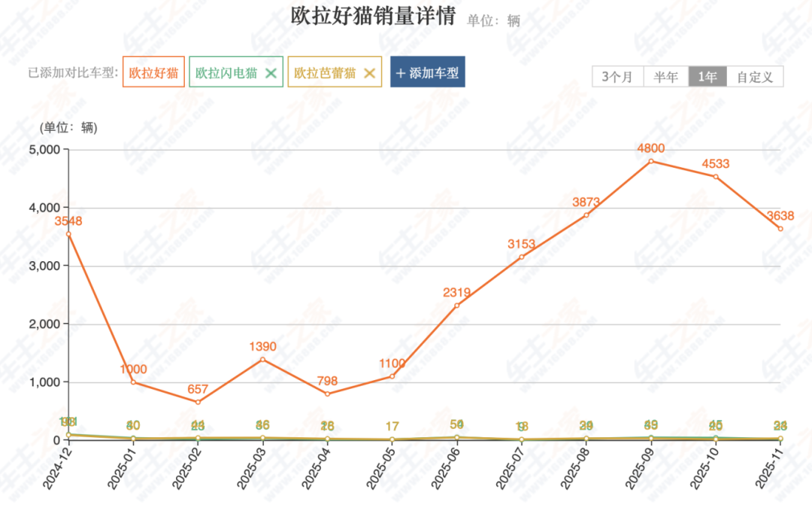Click the 4800 peak data point
The image size is (812, 511).
(651, 161)
